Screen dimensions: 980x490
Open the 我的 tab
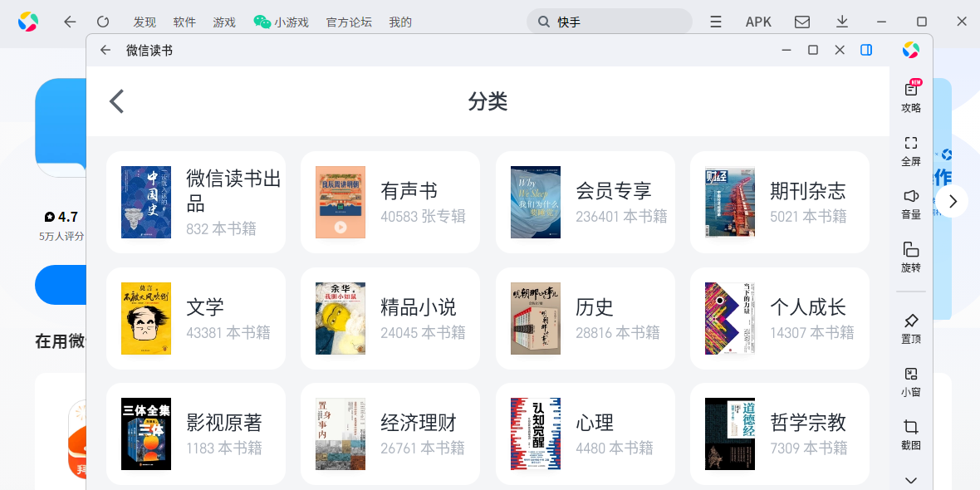tap(400, 22)
